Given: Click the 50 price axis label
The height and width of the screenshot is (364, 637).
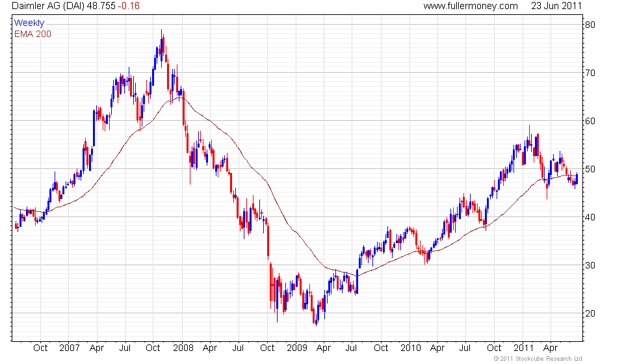Looking at the screenshot, I should coord(590,169).
